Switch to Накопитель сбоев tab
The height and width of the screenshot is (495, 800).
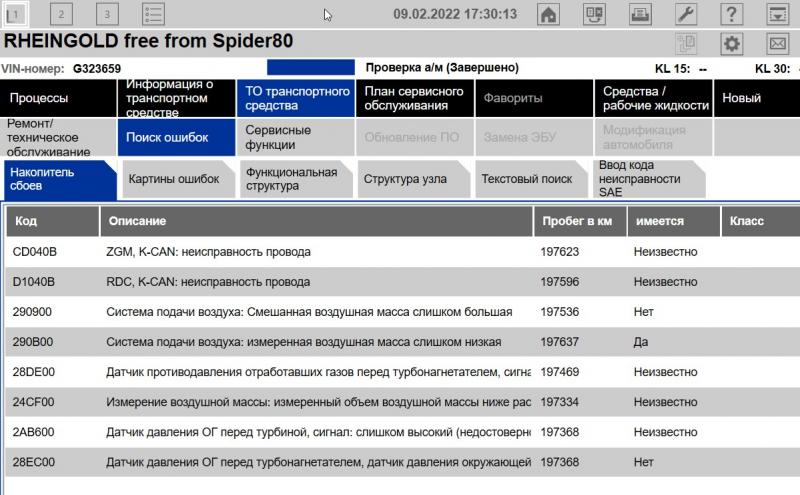[60, 179]
